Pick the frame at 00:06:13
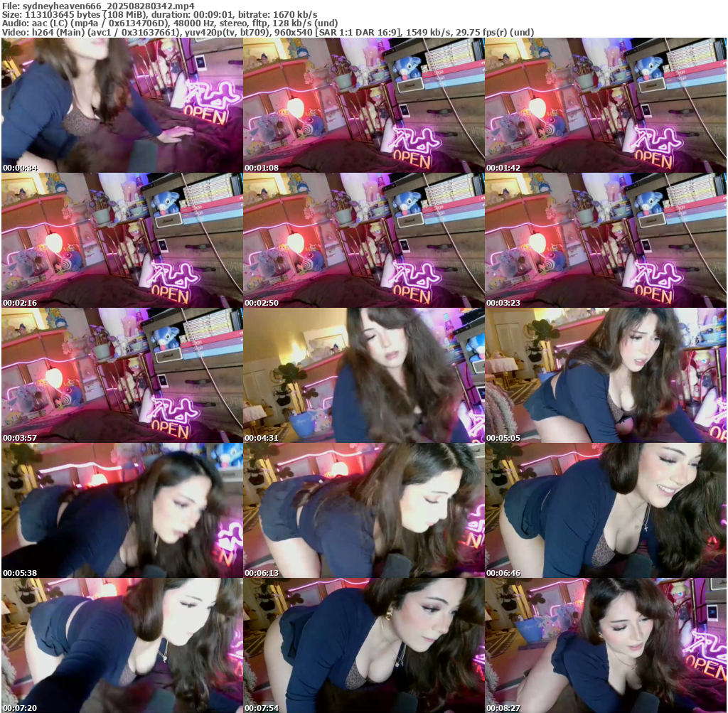The height and width of the screenshot is (713, 728). click(363, 510)
